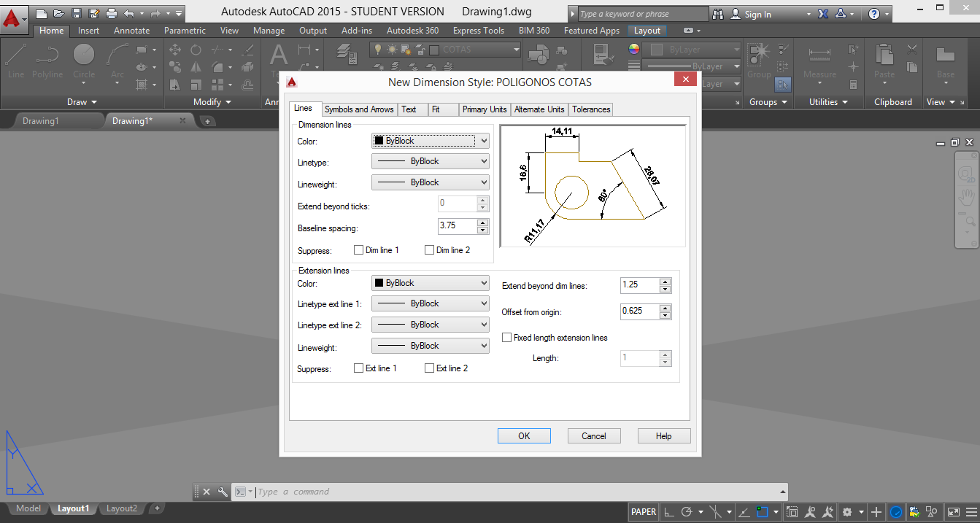The image size is (980, 523).
Task: Check Suppress Dim line 1
Action: 358,250
